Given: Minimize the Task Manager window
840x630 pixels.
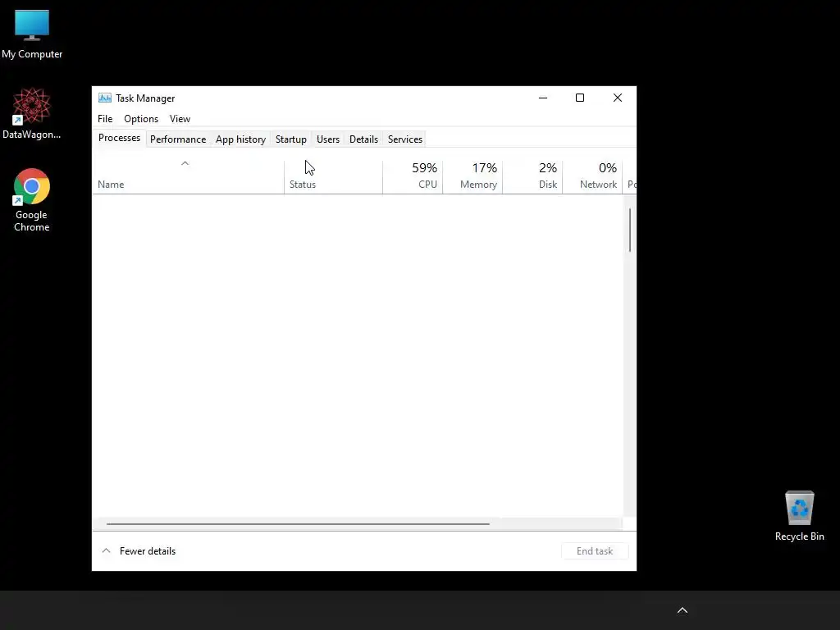Looking at the screenshot, I should (543, 98).
